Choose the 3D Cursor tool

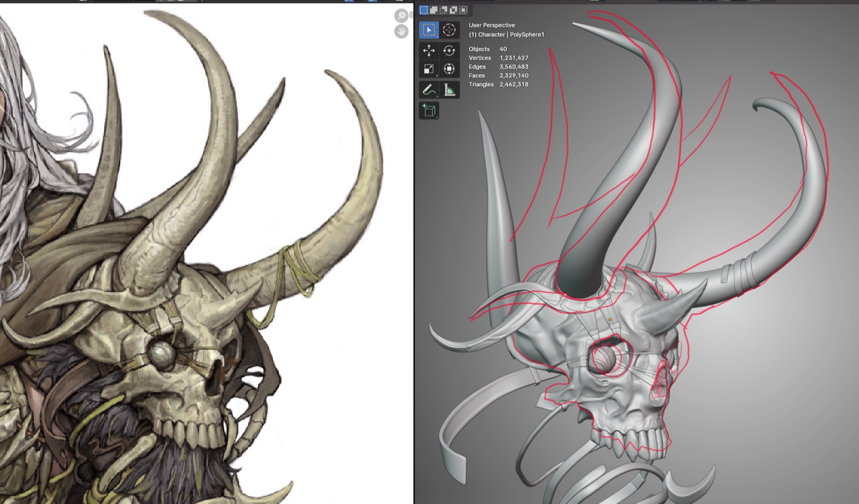click(x=449, y=30)
